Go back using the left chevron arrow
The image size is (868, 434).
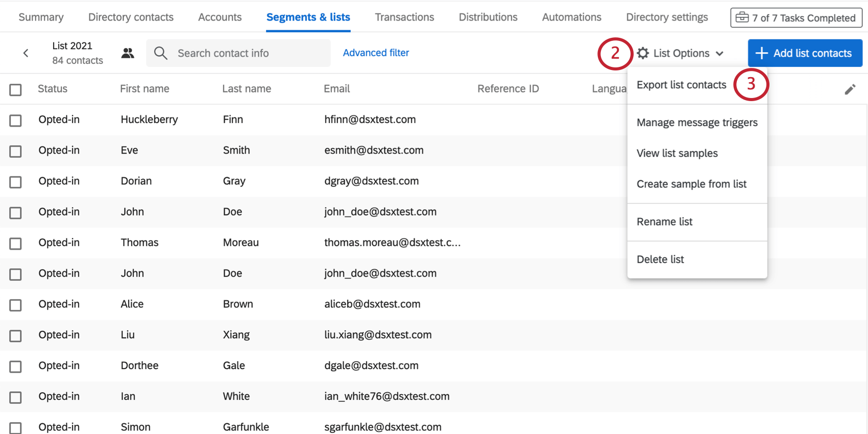point(26,53)
